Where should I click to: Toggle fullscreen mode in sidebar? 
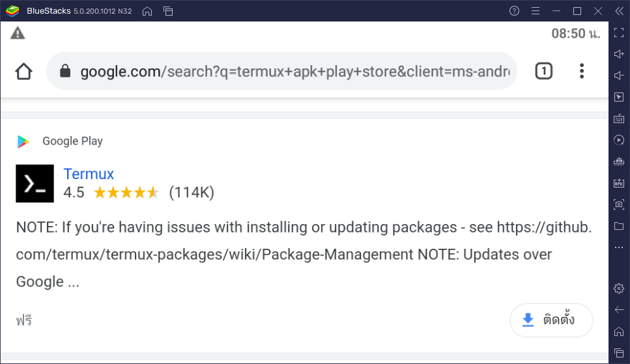(619, 33)
